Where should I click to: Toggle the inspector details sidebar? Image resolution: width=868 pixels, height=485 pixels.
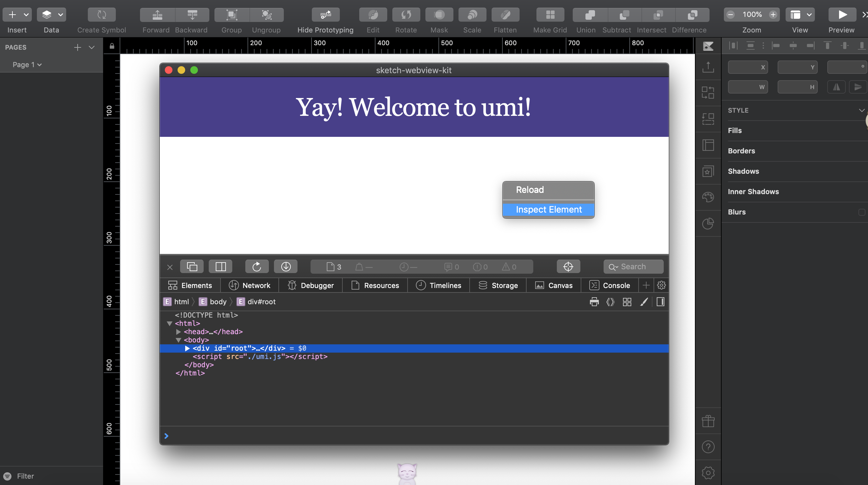pyautogui.click(x=661, y=302)
